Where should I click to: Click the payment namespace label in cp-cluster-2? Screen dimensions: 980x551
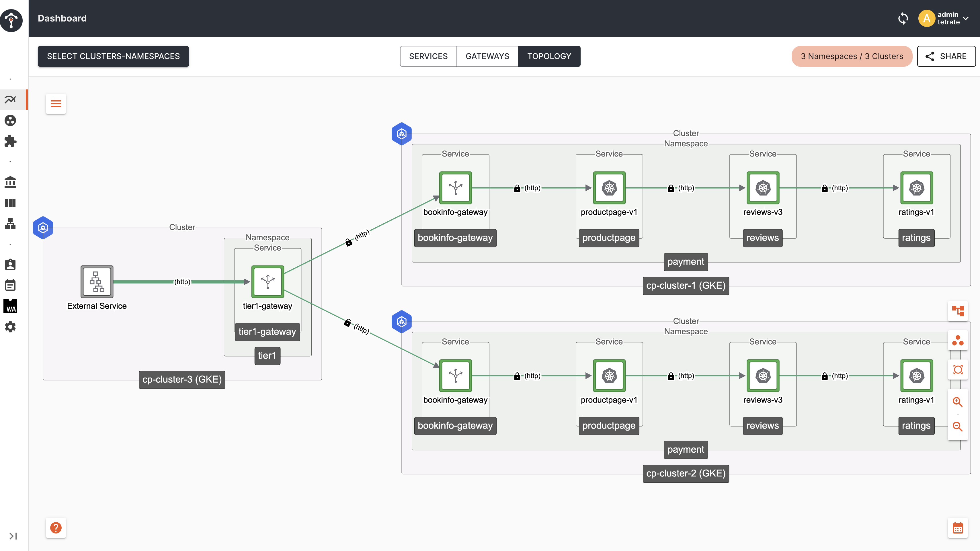(686, 450)
